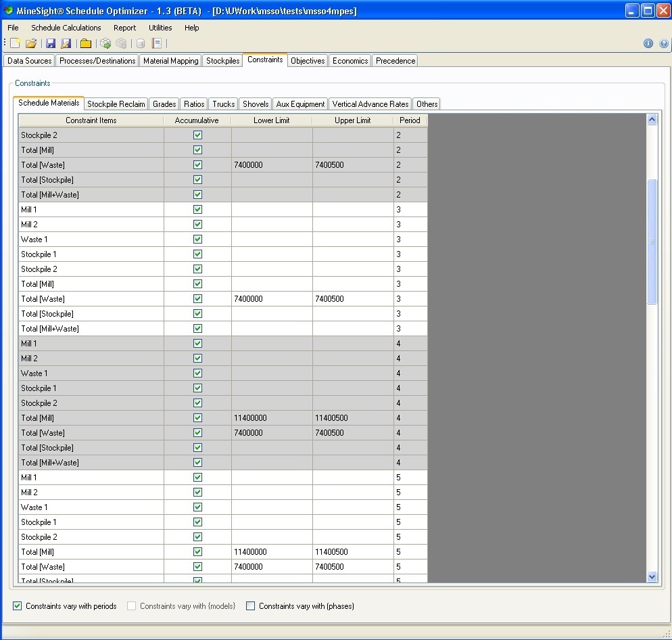Uncheck Accumulative for Total [Mill] period 4
This screenshot has width=672, height=640.
[x=197, y=418]
